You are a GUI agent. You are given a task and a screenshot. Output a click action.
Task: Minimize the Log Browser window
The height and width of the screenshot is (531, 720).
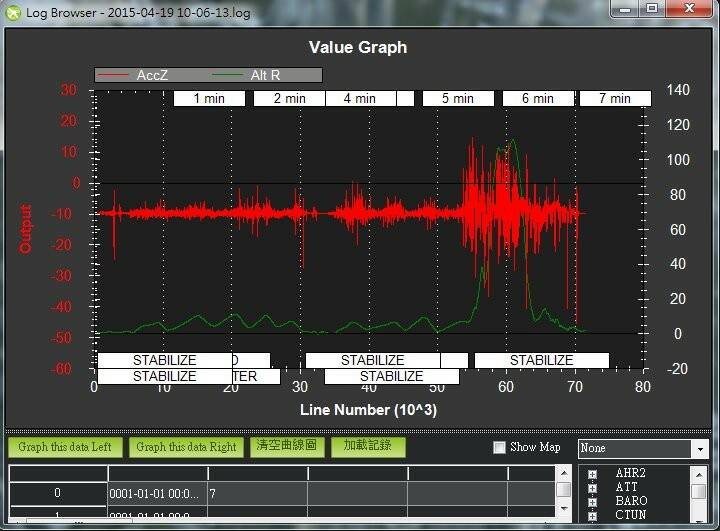625,9
